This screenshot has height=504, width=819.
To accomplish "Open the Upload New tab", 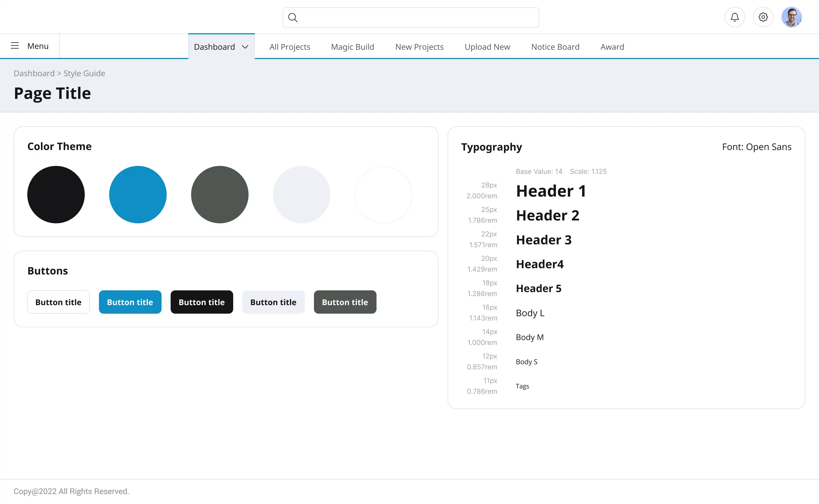I will 487,47.
